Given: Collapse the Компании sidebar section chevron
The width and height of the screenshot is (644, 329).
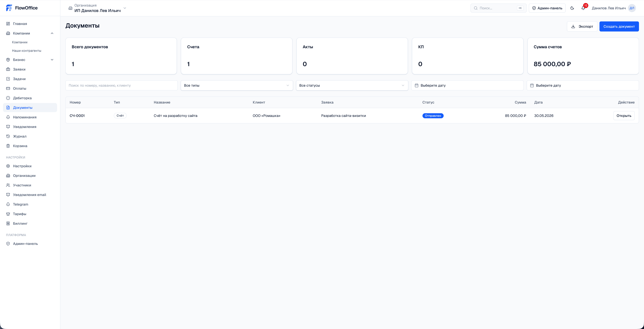Looking at the screenshot, I should pyautogui.click(x=52, y=33).
